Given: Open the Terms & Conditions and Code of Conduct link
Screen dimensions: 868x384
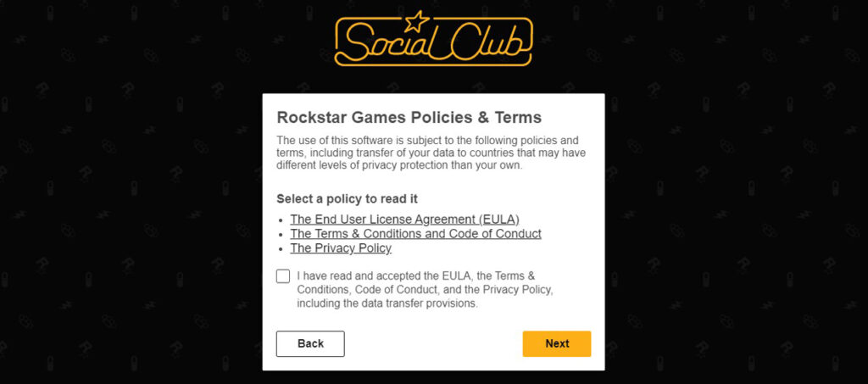Looking at the screenshot, I should 415,233.
